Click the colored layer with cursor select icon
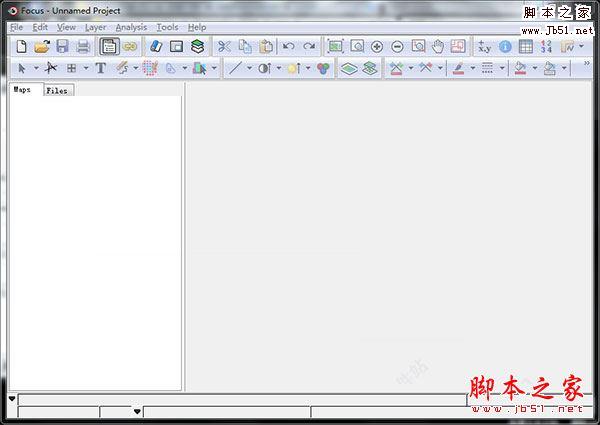The image size is (600, 425). point(199,68)
